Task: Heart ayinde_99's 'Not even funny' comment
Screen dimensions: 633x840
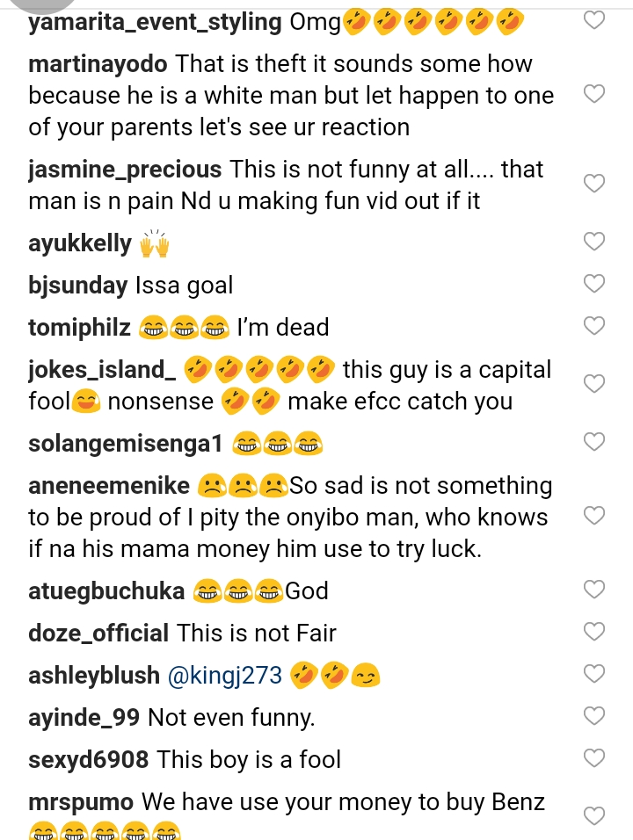Action: coord(595,716)
